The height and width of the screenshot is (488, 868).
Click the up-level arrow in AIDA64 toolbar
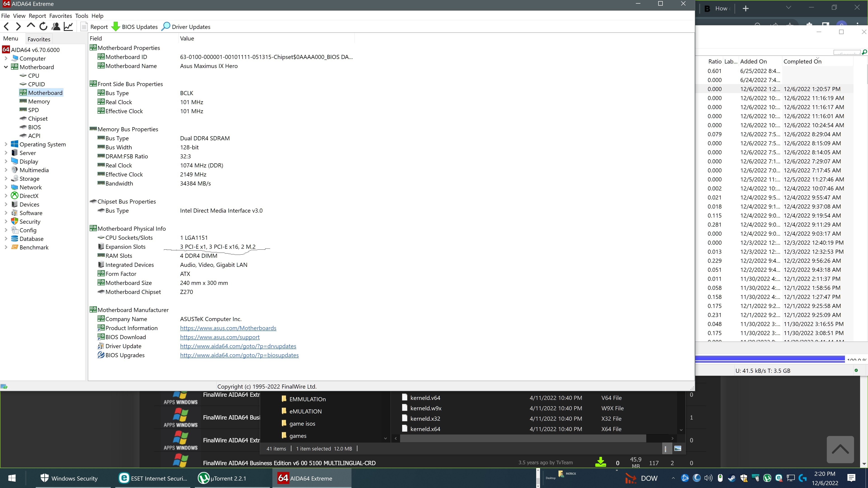31,26
